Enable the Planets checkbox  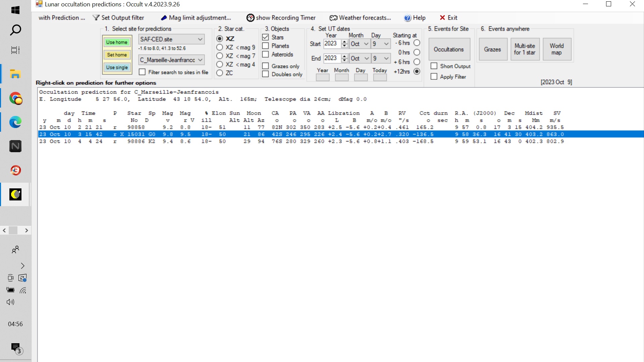pos(266,46)
